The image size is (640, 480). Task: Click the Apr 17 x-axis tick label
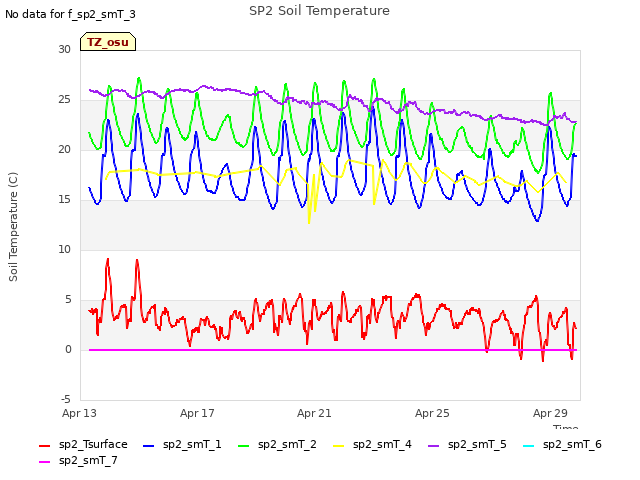click(x=197, y=413)
